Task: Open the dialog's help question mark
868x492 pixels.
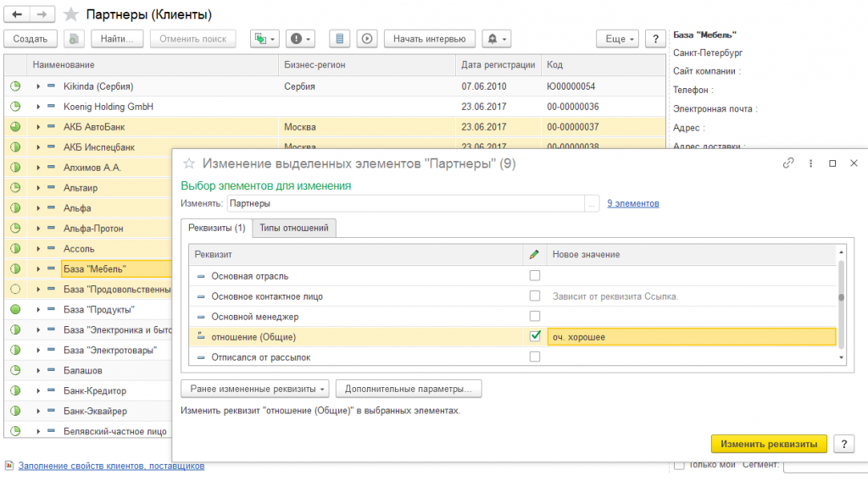Action: 844,444
